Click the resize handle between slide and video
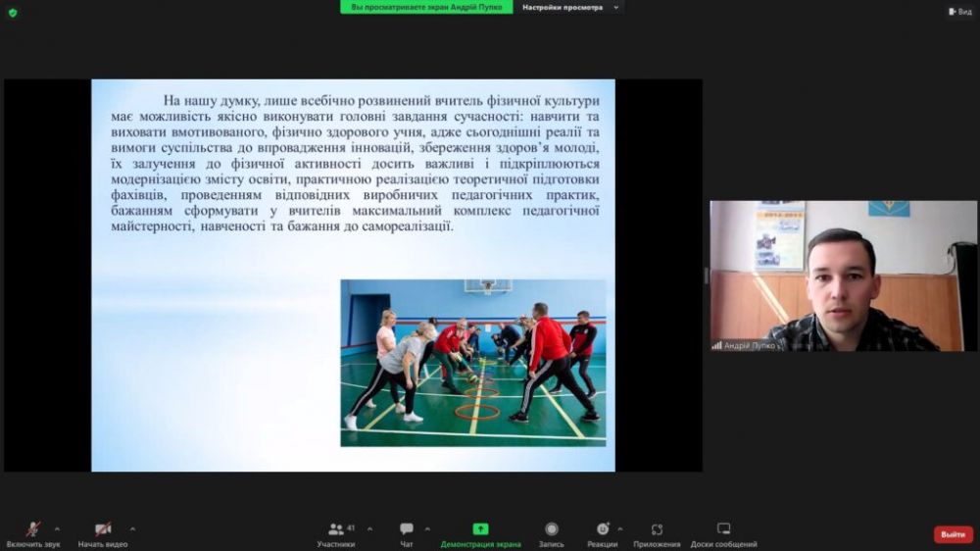Viewport: 980px width, 551px height. [706, 275]
